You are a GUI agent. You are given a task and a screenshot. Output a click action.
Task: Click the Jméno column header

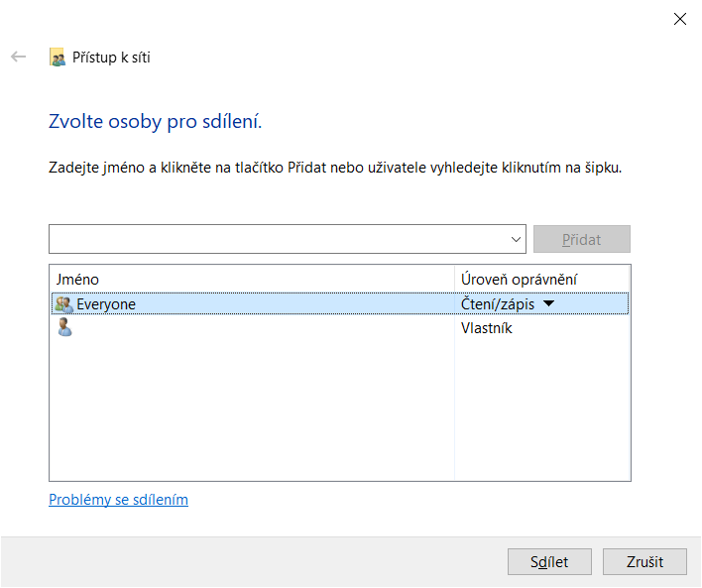click(78, 280)
